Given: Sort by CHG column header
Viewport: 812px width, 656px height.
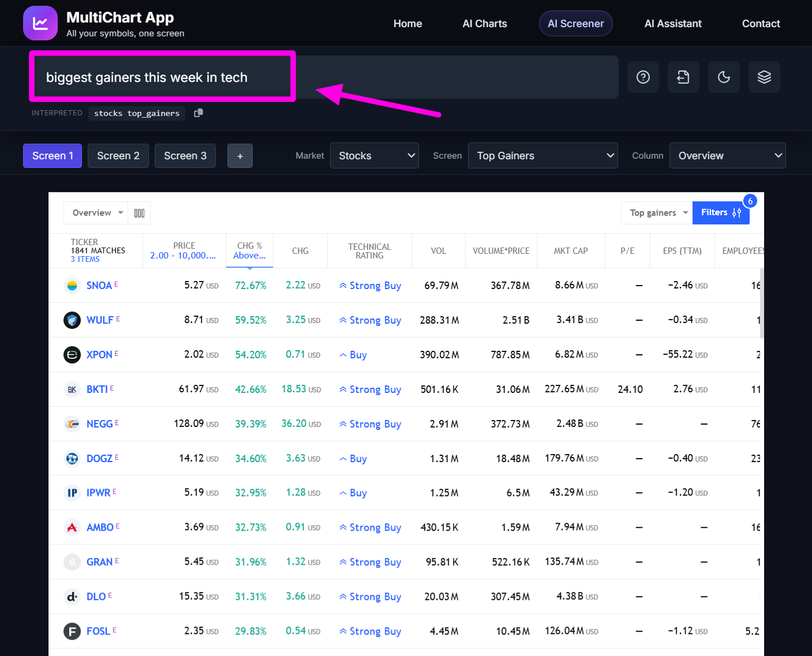Looking at the screenshot, I should (x=300, y=251).
